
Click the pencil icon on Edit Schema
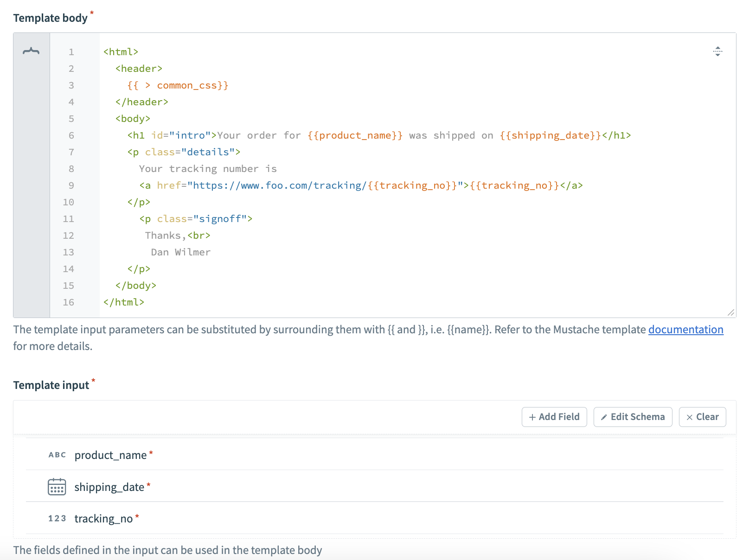click(x=604, y=417)
